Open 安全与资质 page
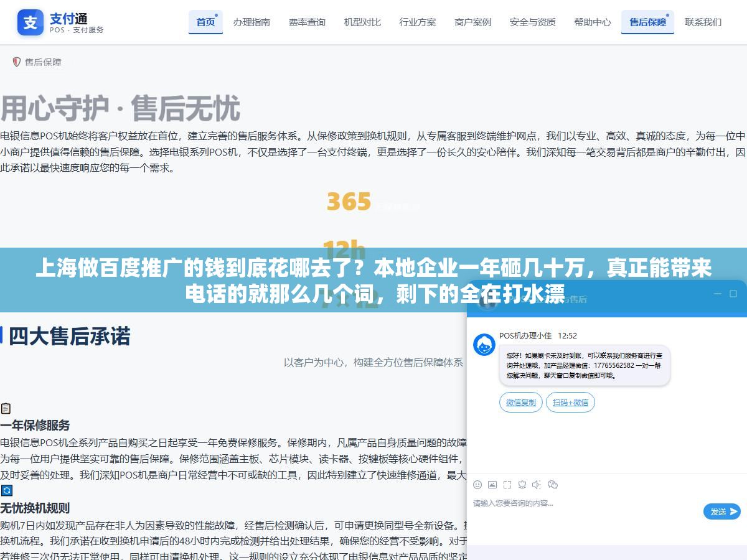Screen dimensions: 747x560 [x=533, y=22]
